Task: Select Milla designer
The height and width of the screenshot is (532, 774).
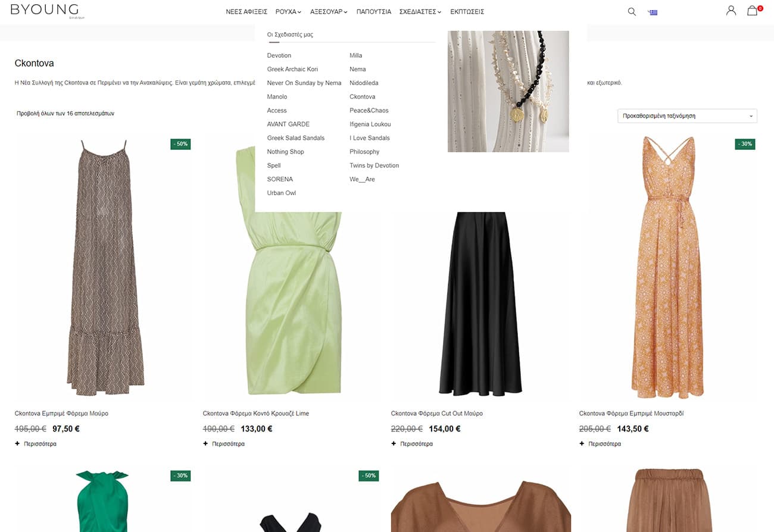Action: click(355, 55)
